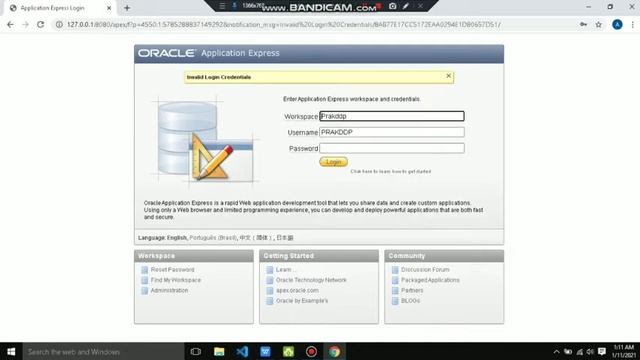Bookmark this page with the star
This screenshot has height=360, width=640.
point(598,24)
